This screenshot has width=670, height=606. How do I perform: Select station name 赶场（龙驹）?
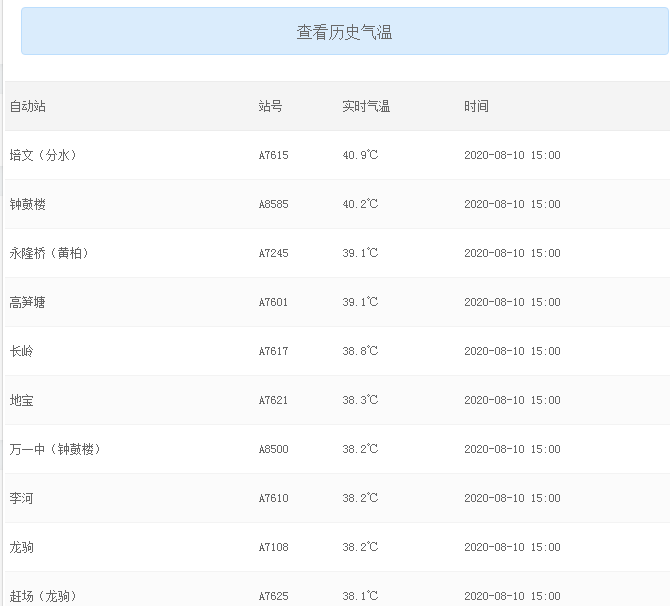[x=43, y=596]
